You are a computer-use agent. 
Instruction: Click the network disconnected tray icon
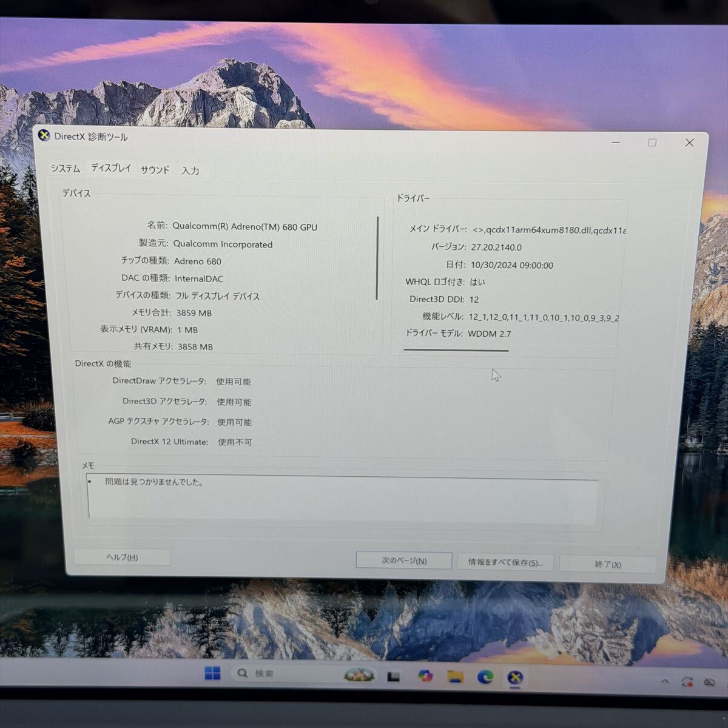pos(709,682)
